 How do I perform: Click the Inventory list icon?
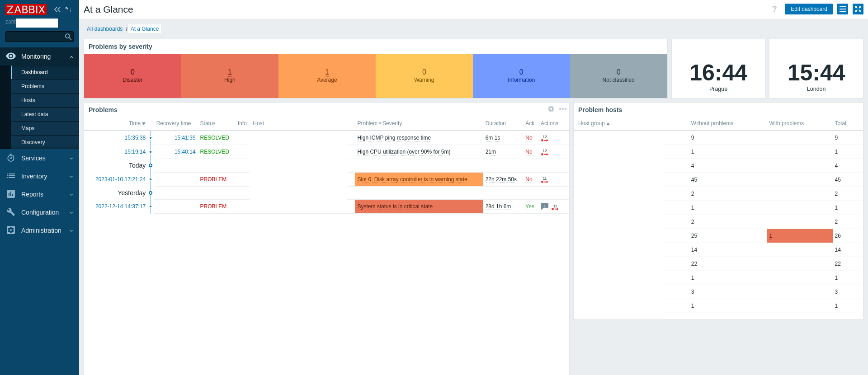[x=11, y=176]
